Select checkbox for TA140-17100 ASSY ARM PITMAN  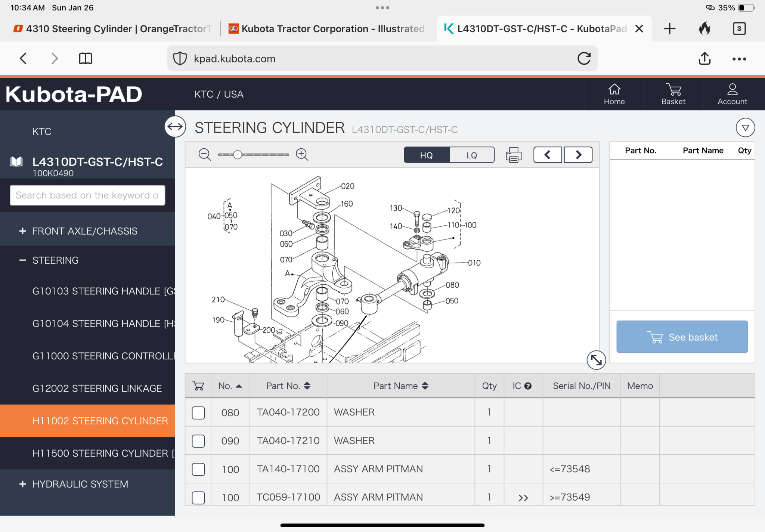pos(198,469)
